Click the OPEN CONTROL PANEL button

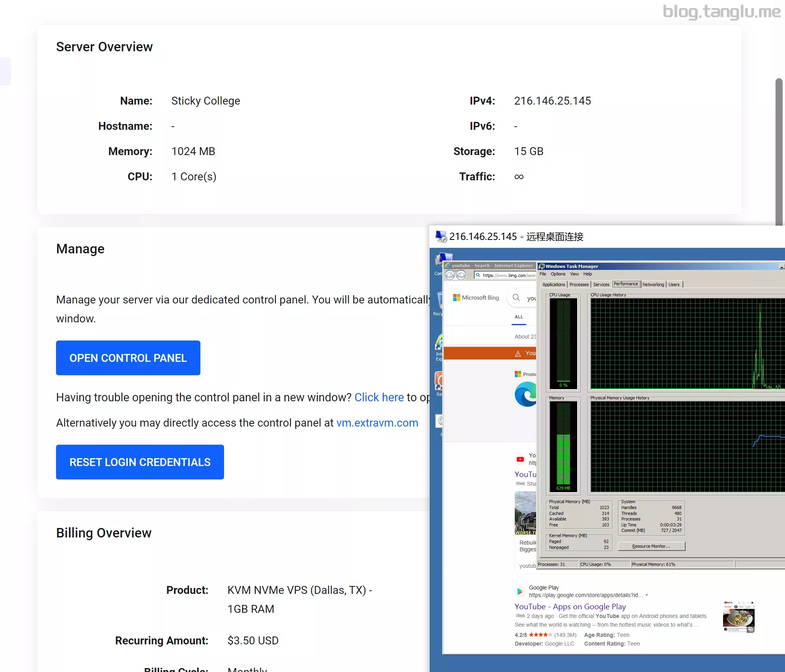[128, 358]
